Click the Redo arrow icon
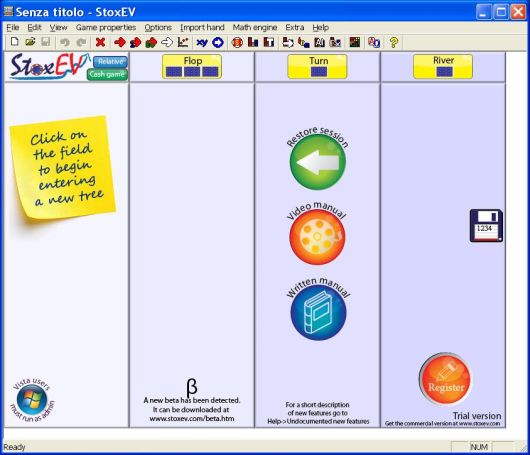Viewport: 530px width, 455px height. pyautogui.click(x=81, y=42)
